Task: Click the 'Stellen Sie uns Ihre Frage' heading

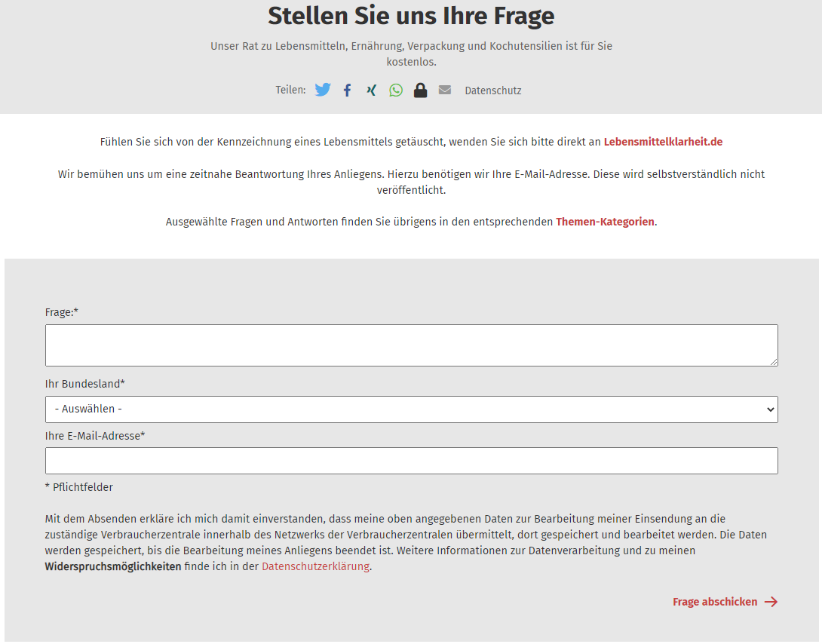Action: coord(411,16)
